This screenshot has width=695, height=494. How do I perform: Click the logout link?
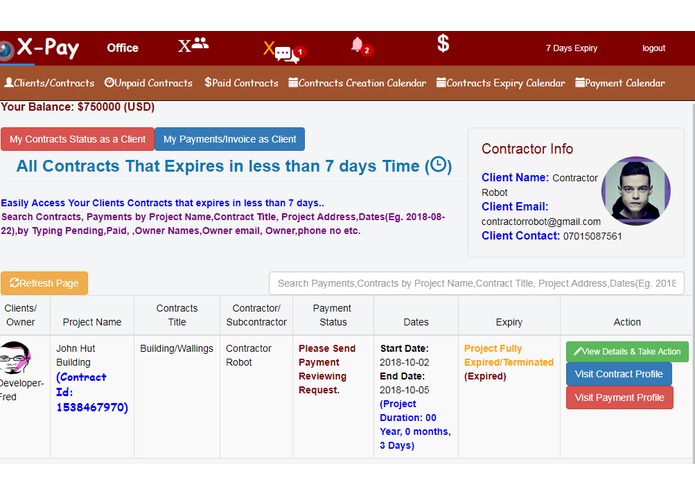point(653,48)
